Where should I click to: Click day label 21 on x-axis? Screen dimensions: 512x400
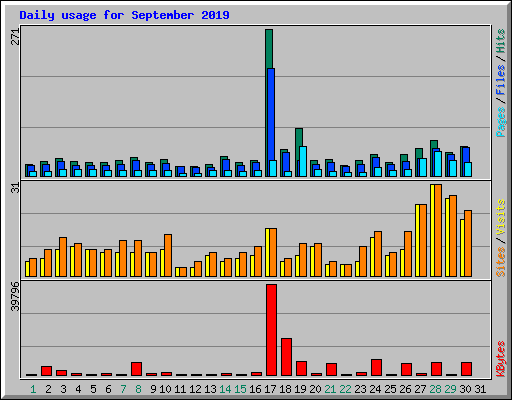(330, 389)
